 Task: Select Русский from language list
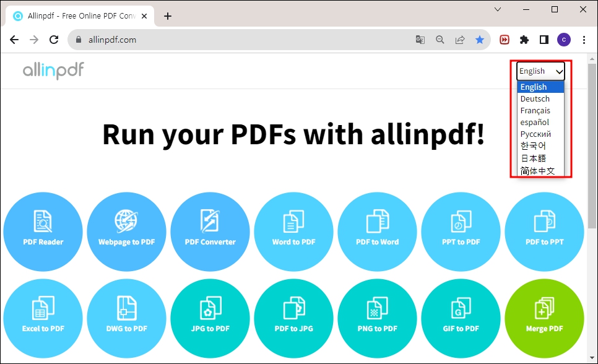[540, 134]
